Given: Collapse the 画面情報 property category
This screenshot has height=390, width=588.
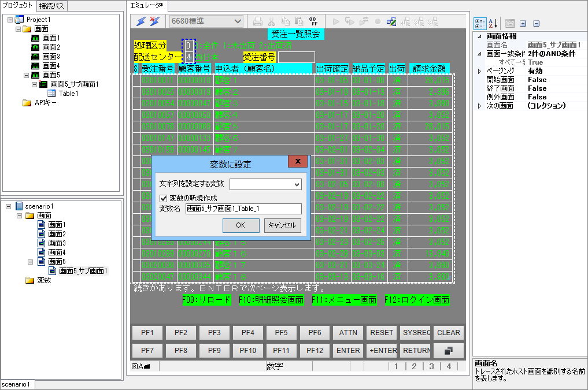Looking at the screenshot, I should point(479,36).
